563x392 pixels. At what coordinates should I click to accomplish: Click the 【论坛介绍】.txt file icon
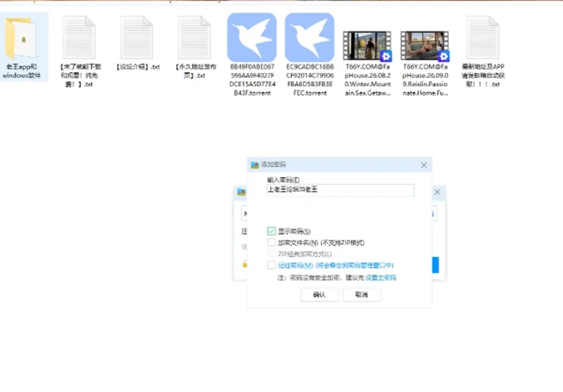pos(137,38)
